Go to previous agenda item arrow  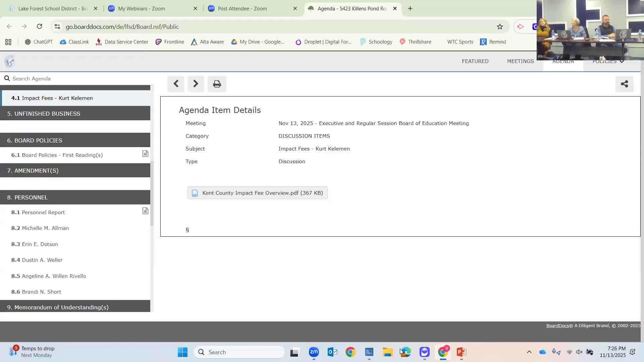[176, 84]
